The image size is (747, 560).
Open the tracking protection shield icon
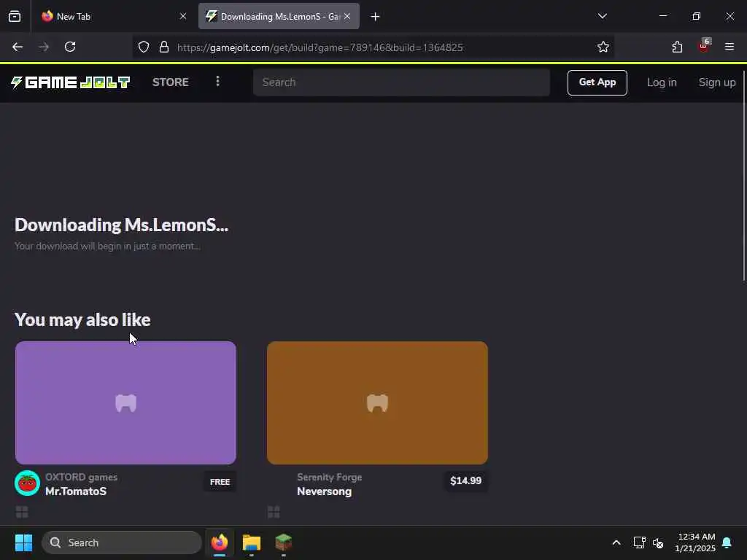(x=144, y=47)
